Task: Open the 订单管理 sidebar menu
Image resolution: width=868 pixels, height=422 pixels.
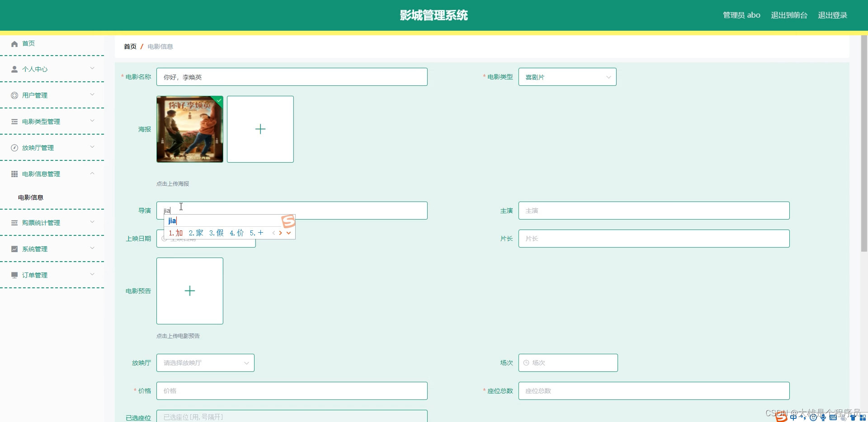Action: [x=52, y=275]
